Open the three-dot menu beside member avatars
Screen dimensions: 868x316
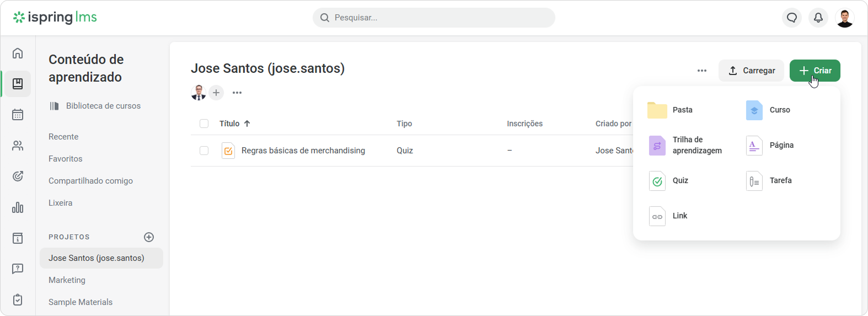click(237, 93)
